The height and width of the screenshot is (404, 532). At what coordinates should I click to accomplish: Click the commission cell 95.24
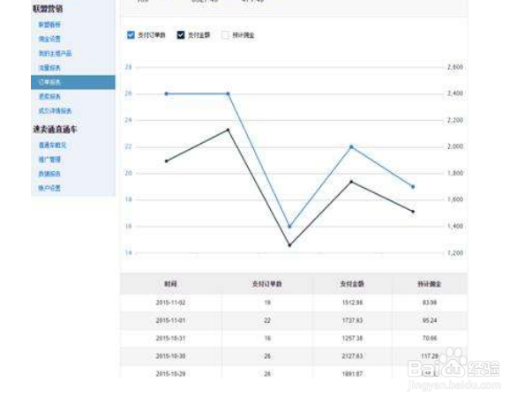pyautogui.click(x=430, y=320)
